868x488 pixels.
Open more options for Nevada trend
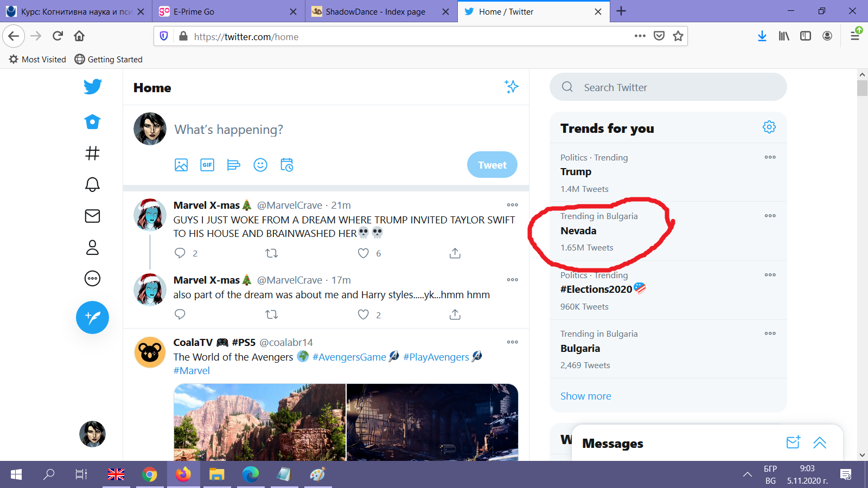pyautogui.click(x=770, y=216)
